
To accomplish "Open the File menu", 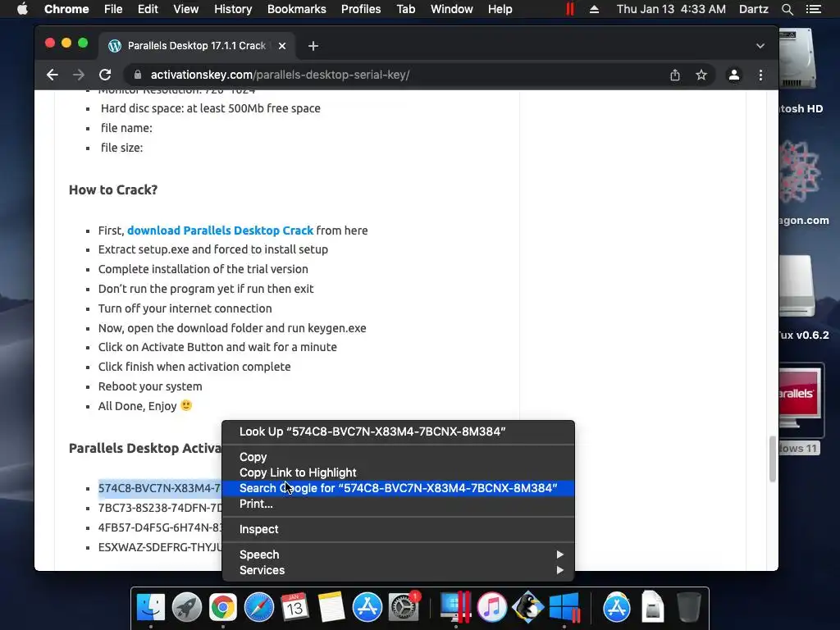I will [x=113, y=9].
